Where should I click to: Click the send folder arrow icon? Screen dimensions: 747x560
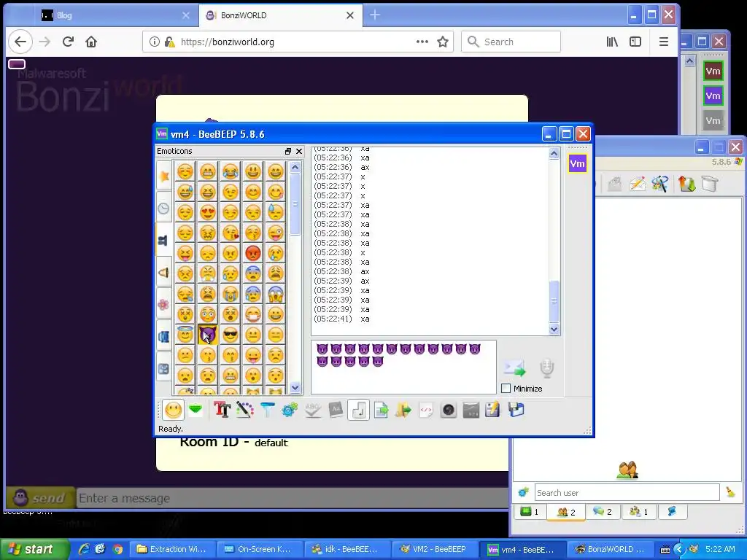click(x=403, y=410)
